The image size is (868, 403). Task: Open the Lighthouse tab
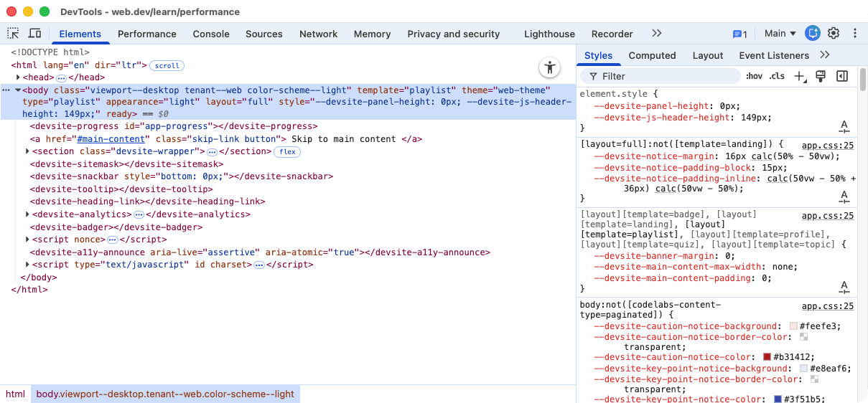click(550, 34)
